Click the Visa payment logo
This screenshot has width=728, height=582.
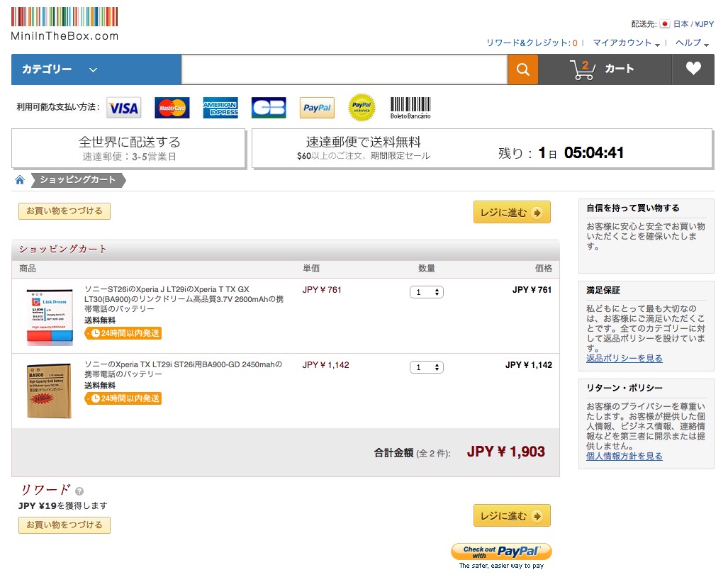tap(124, 108)
